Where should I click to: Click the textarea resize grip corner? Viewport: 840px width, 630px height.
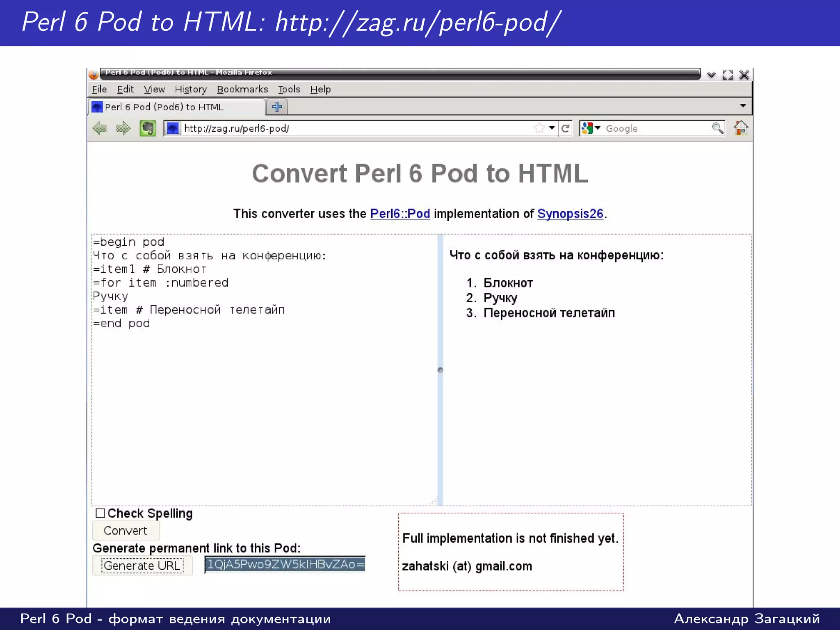[434, 501]
